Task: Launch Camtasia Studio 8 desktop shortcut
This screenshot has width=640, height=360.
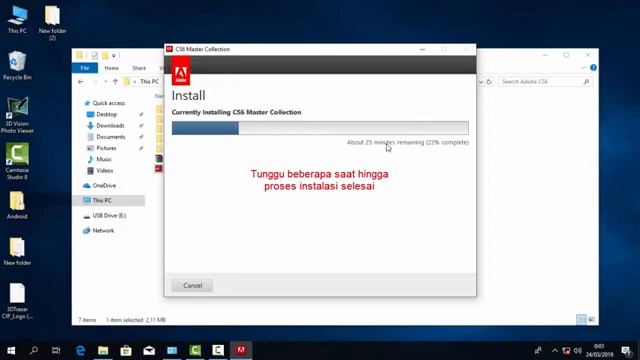Action: (x=17, y=161)
